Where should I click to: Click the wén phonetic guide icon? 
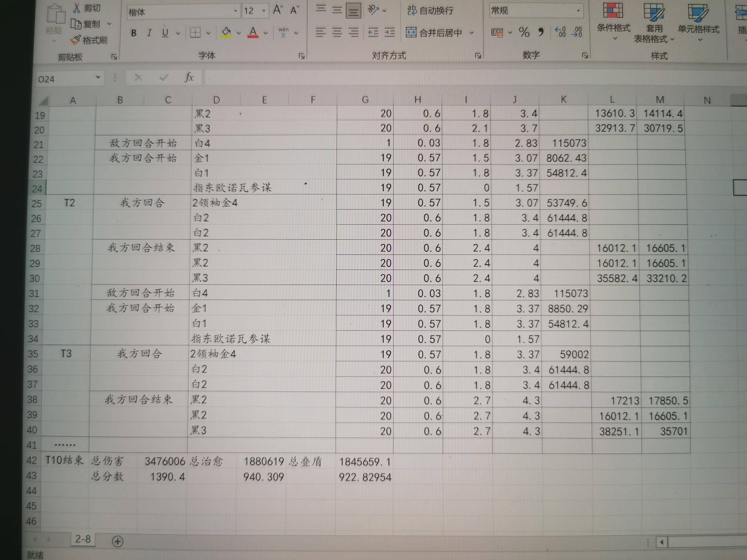click(x=283, y=32)
